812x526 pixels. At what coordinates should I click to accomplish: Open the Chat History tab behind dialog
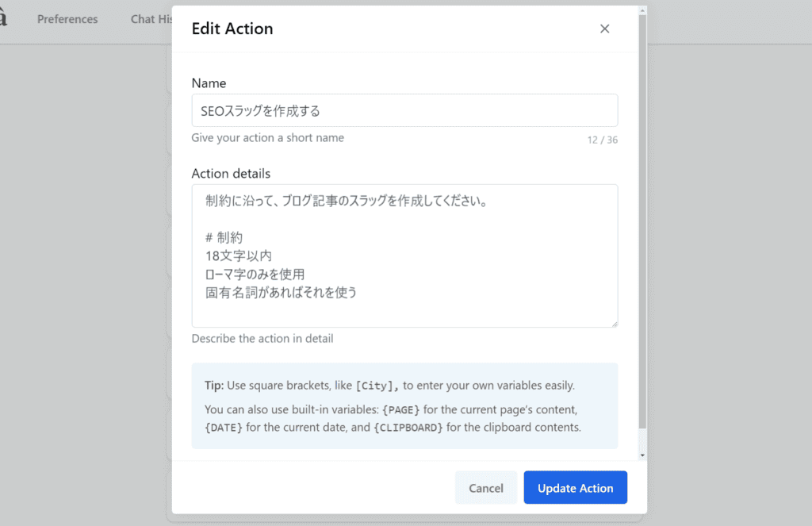(x=151, y=19)
